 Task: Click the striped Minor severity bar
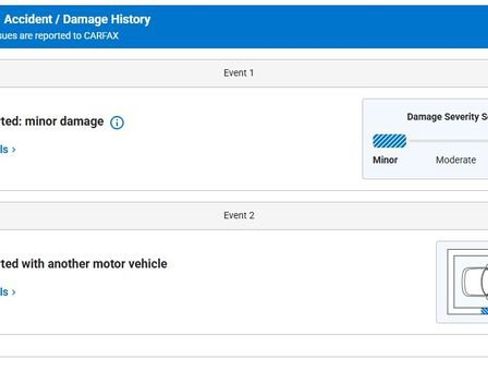click(389, 141)
